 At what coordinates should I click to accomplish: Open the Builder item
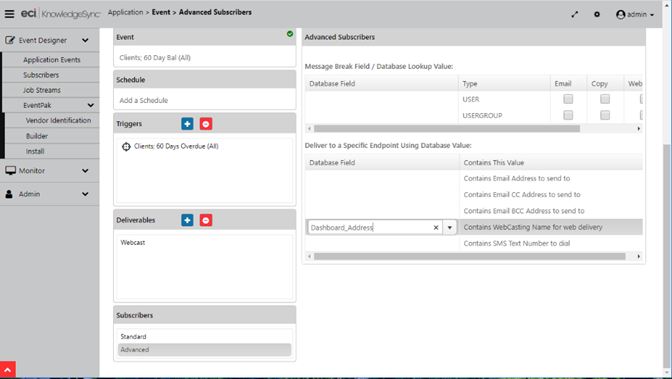click(x=36, y=136)
